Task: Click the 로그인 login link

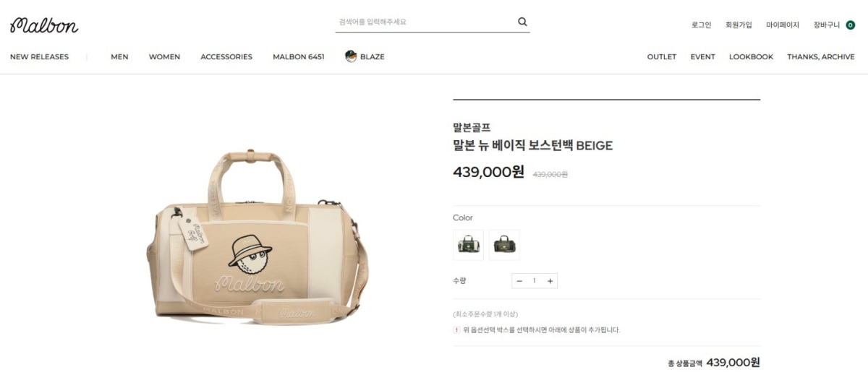Action: [701, 25]
